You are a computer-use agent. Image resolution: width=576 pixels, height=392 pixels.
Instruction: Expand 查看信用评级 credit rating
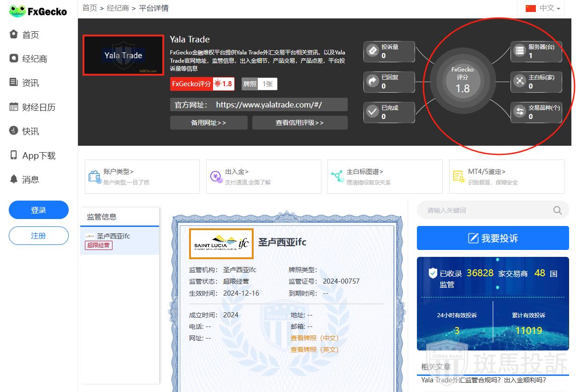pyautogui.click(x=299, y=123)
